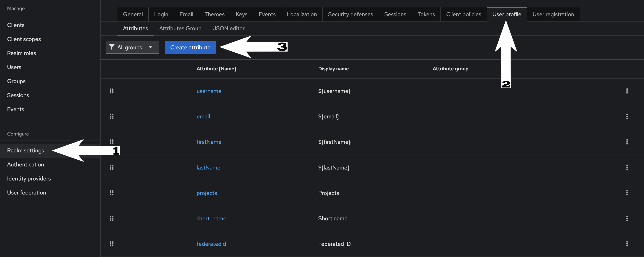Go to the Keys tab
The width and height of the screenshot is (644, 257).
[241, 14]
